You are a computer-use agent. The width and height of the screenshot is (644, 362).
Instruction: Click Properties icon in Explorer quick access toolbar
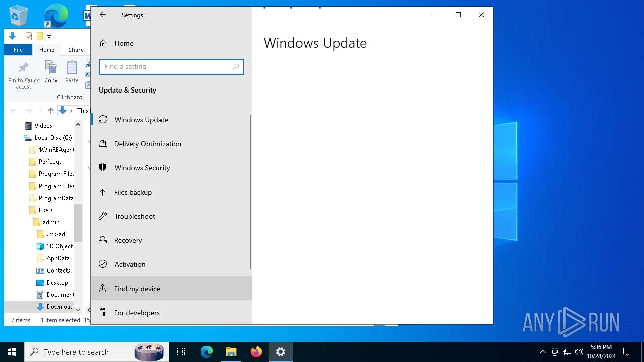tap(29, 36)
